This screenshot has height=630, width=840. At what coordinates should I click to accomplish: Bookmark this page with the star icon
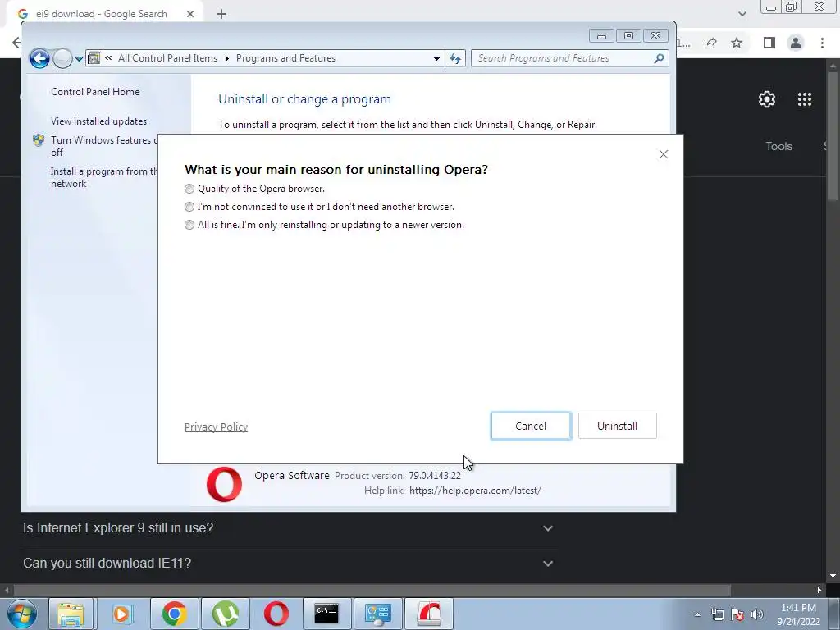point(737,43)
